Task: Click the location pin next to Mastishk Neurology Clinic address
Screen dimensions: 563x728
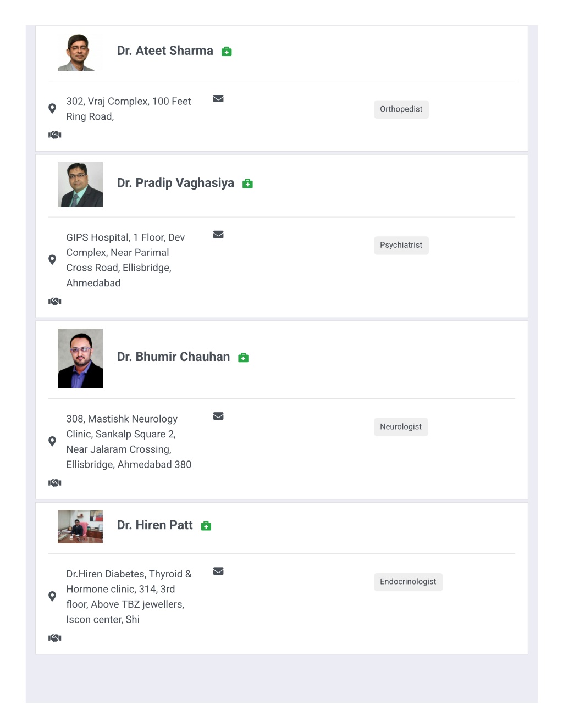Action: coord(52,441)
